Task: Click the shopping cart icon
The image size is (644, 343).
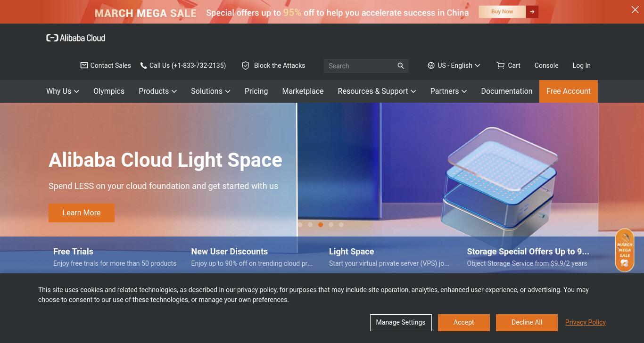Action: point(501,65)
